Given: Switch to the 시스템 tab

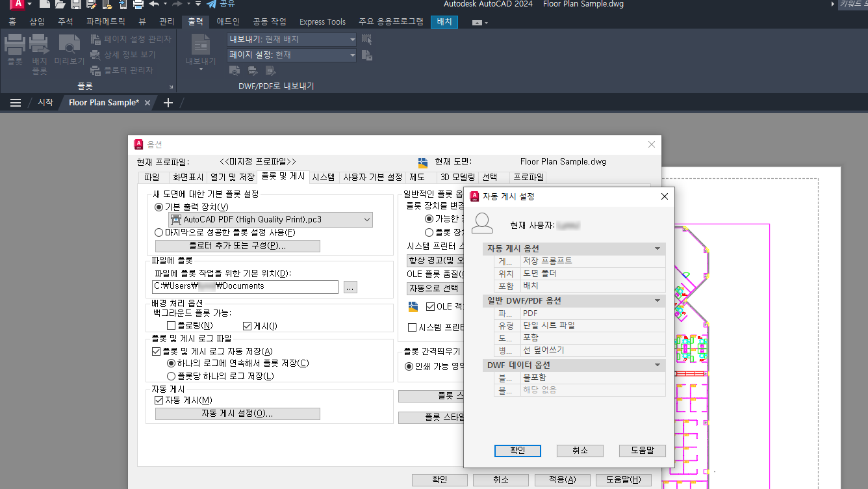Looking at the screenshot, I should pos(324,177).
